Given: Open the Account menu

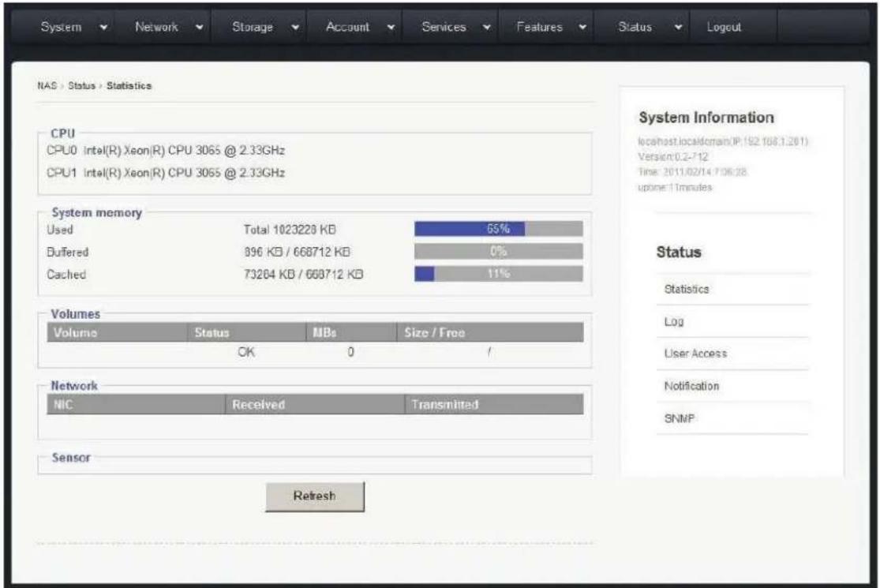Looking at the screenshot, I should click(x=347, y=27).
